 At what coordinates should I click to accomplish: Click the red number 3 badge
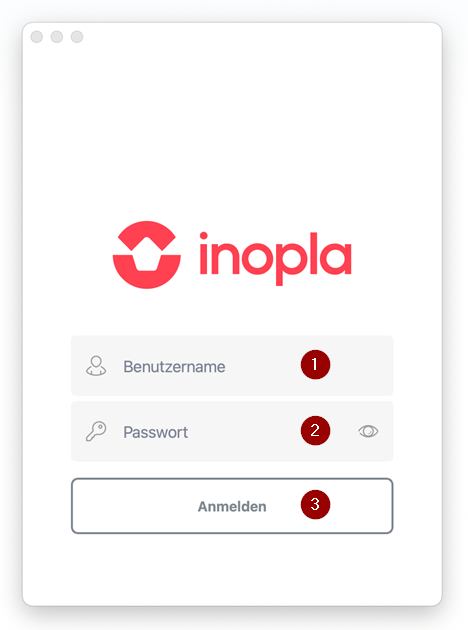pos(315,504)
